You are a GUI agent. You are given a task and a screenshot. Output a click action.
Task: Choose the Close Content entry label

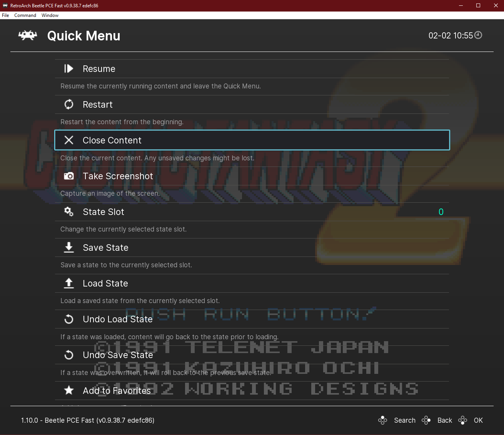(112, 140)
